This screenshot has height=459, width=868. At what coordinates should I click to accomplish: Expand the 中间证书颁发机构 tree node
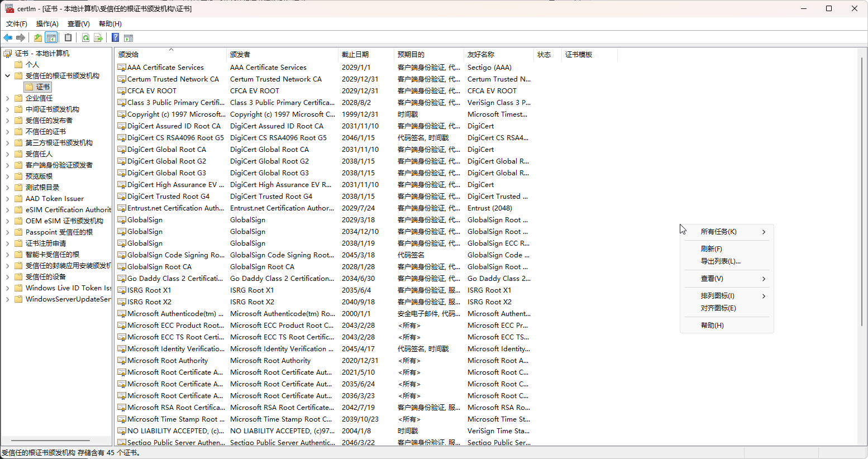[8, 109]
